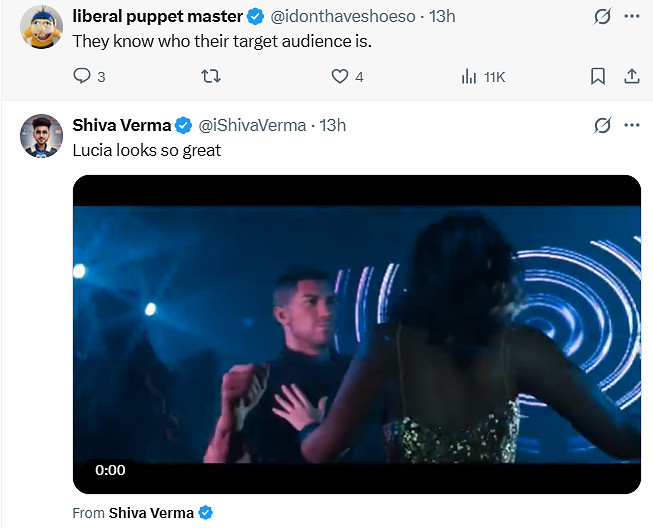This screenshot has width=653, height=528.
Task: Expand more options on Shiva Verma's post
Action: click(x=631, y=125)
